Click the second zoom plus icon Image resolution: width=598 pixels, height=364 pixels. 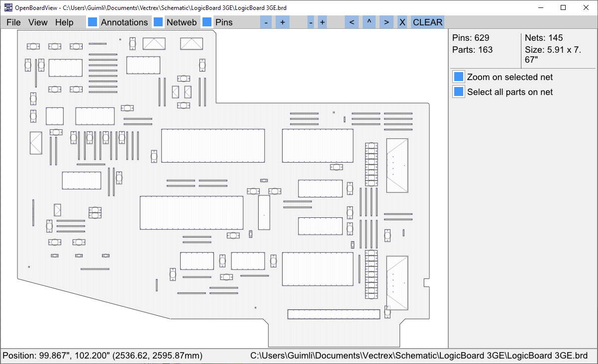point(322,22)
